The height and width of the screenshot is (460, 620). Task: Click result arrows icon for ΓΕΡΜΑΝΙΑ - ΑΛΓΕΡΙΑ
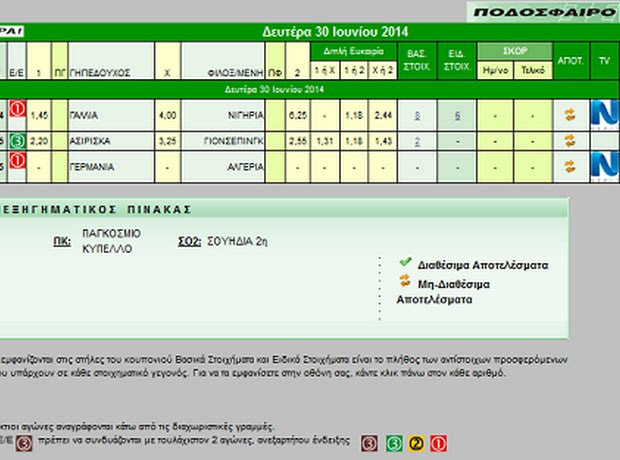click(x=570, y=165)
